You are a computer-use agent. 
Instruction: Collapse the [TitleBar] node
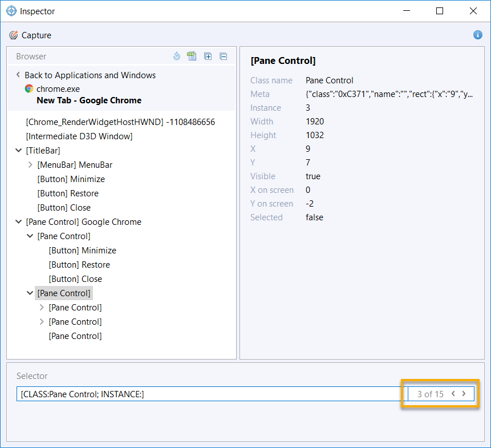point(18,150)
